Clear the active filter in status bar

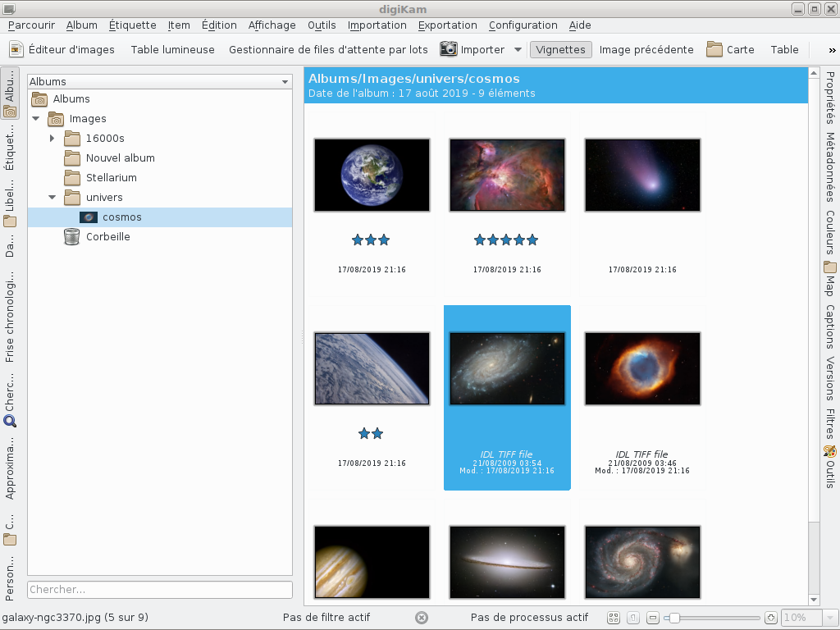(422, 618)
